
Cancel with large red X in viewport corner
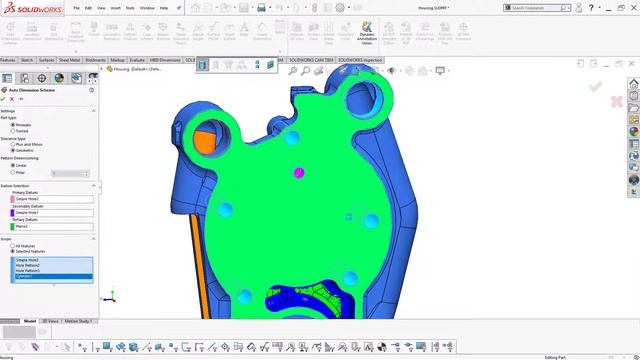617,102
